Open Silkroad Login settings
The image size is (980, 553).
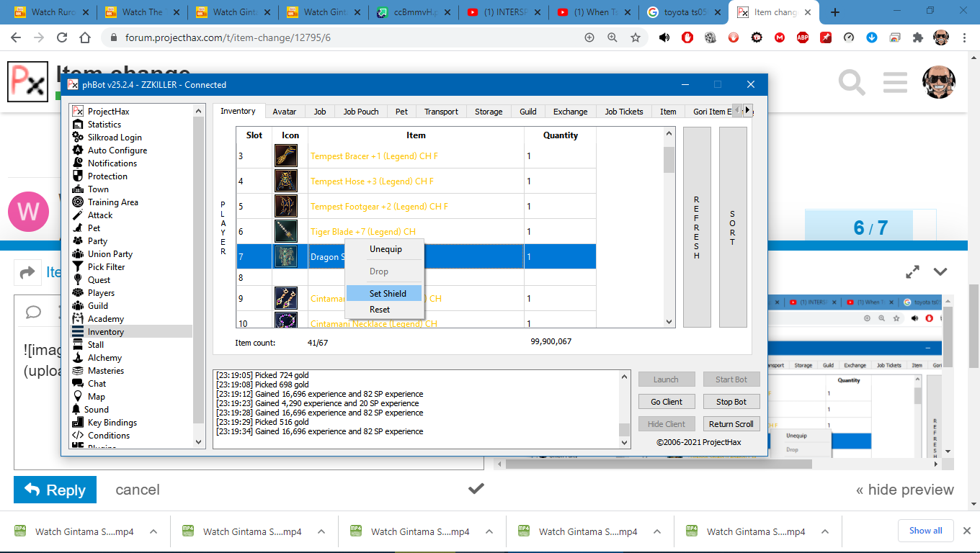114,138
